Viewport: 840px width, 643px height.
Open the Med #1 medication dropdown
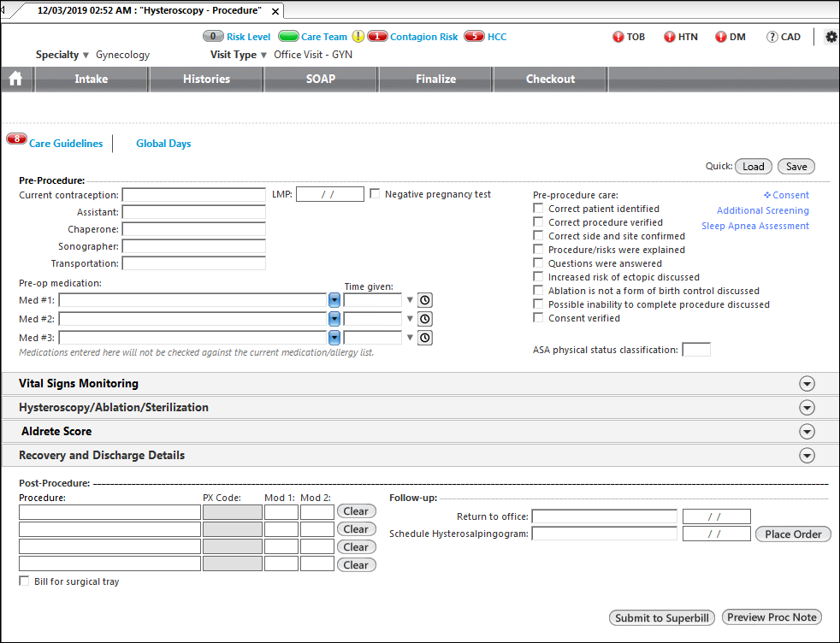pos(334,300)
